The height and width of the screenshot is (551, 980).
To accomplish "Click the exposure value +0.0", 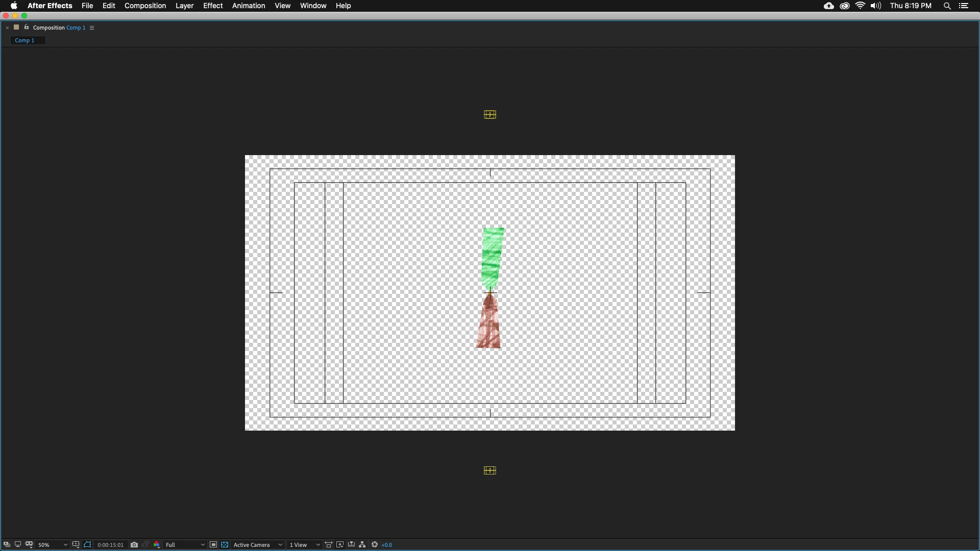I will pyautogui.click(x=387, y=545).
